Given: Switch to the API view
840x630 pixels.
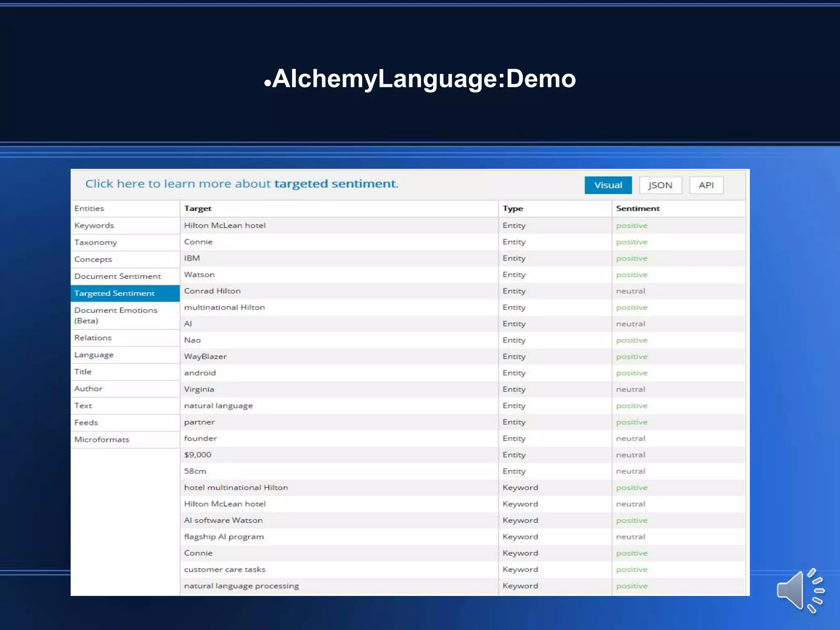Looking at the screenshot, I should [706, 185].
